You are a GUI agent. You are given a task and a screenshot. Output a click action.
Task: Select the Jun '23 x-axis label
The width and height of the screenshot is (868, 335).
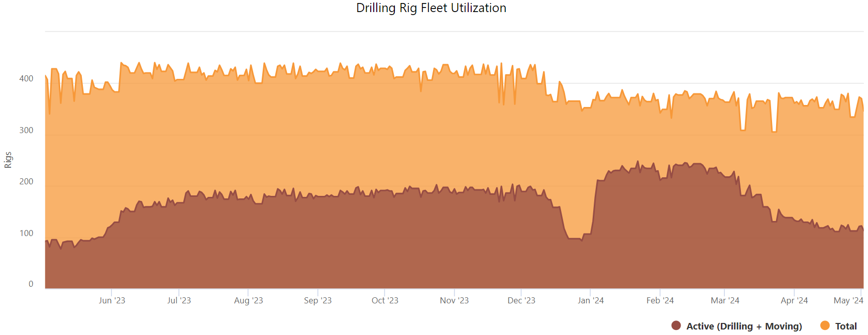click(112, 300)
